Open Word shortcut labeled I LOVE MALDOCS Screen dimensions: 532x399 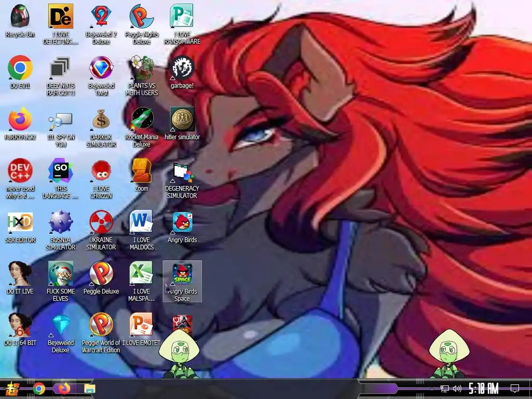click(141, 221)
